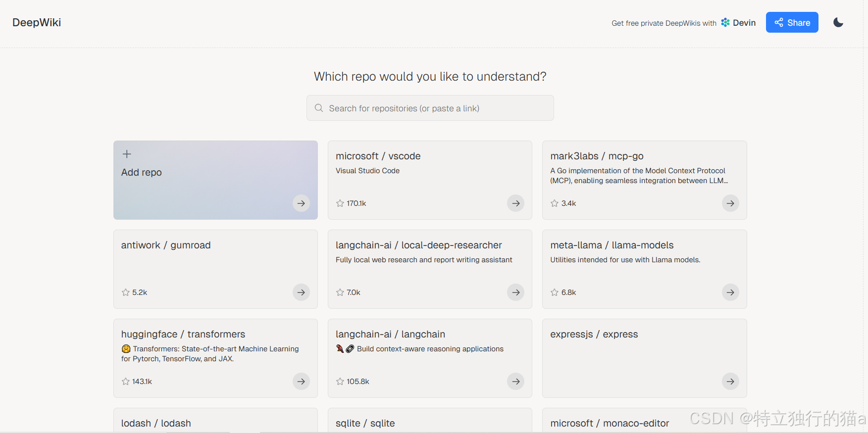Click the arrow on langchain-ai / langchain card
Viewport: 868px width, 433px height.
515,382
